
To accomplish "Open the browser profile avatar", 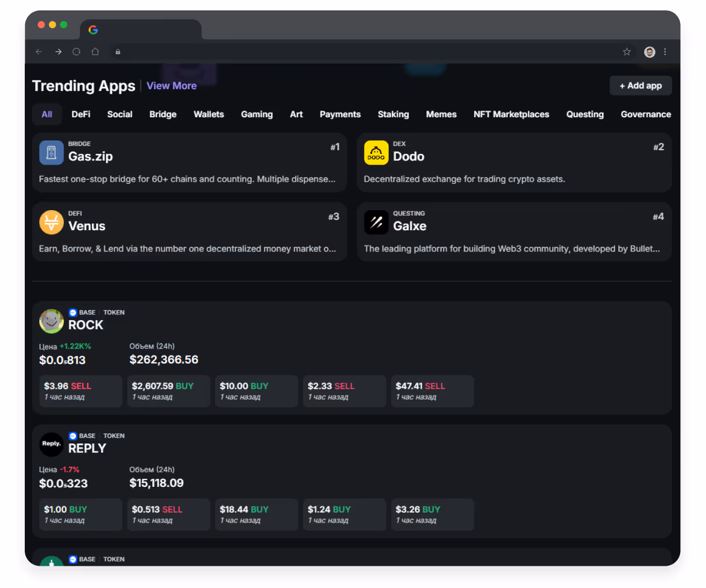I will click(x=650, y=52).
